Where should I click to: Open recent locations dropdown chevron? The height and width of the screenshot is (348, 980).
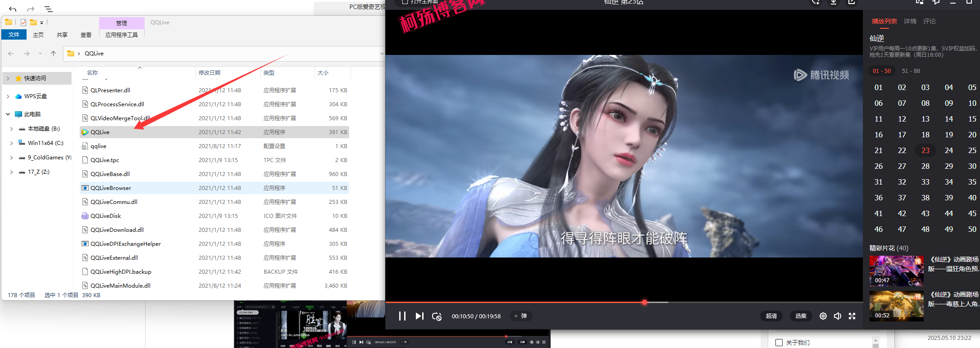click(40, 54)
